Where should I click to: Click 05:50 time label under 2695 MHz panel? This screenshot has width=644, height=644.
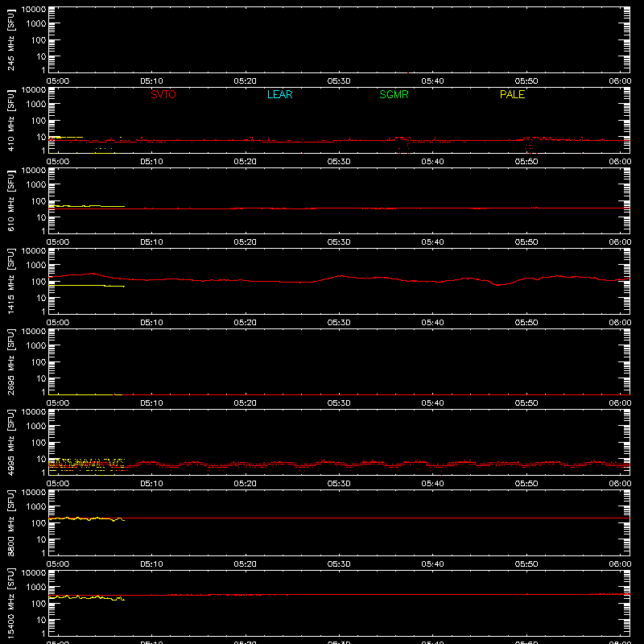(x=526, y=403)
